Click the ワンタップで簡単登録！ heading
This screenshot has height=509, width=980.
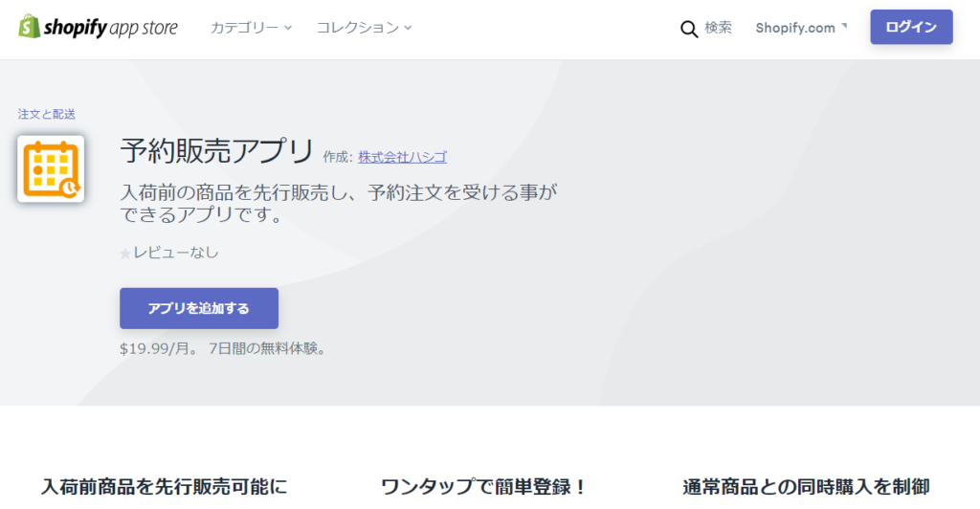click(484, 487)
